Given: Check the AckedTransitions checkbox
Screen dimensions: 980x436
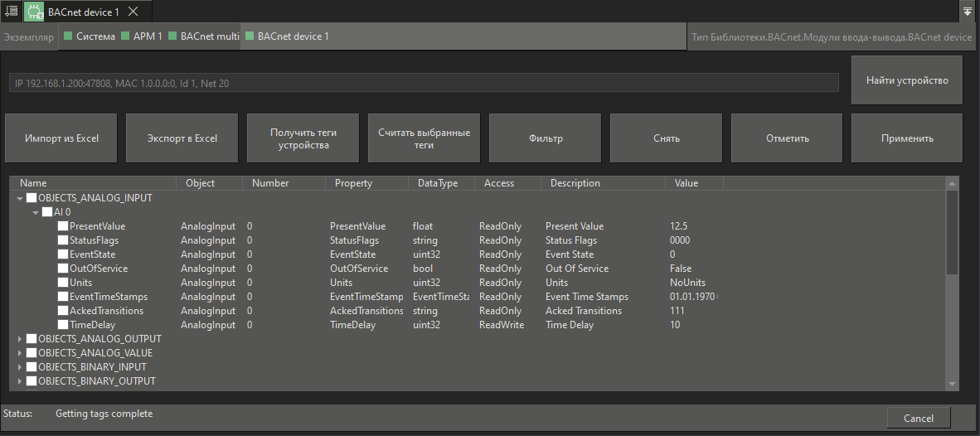Looking at the screenshot, I should (62, 311).
